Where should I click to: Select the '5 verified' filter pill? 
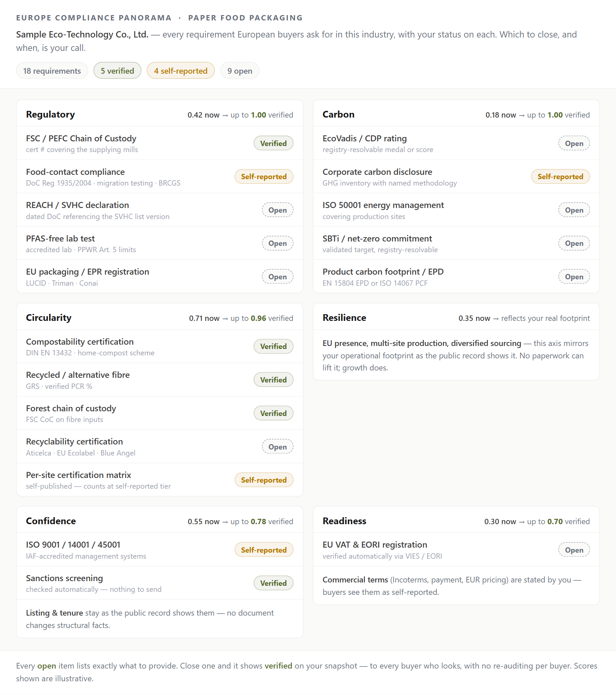click(x=117, y=71)
